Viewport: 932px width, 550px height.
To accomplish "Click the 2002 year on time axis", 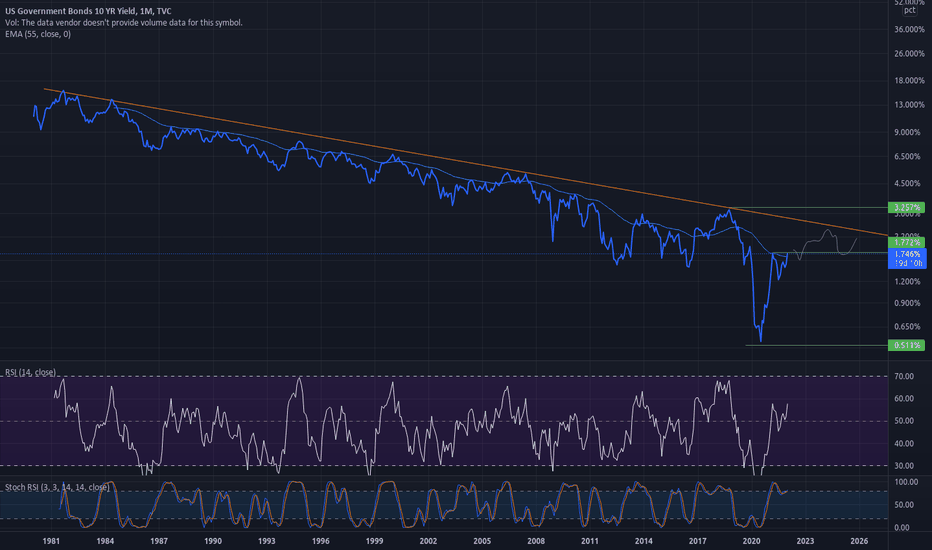I will click(428, 541).
